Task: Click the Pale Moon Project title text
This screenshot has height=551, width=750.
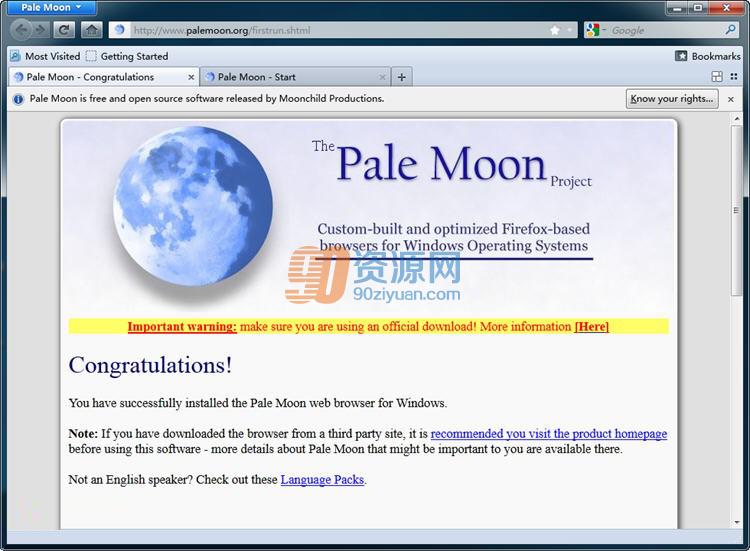Action: coord(452,164)
